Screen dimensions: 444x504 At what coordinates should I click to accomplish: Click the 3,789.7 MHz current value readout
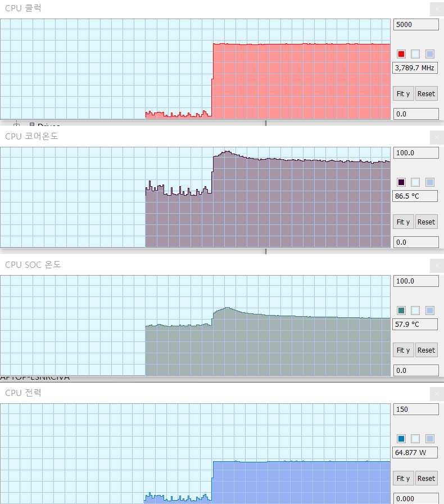[x=415, y=68]
